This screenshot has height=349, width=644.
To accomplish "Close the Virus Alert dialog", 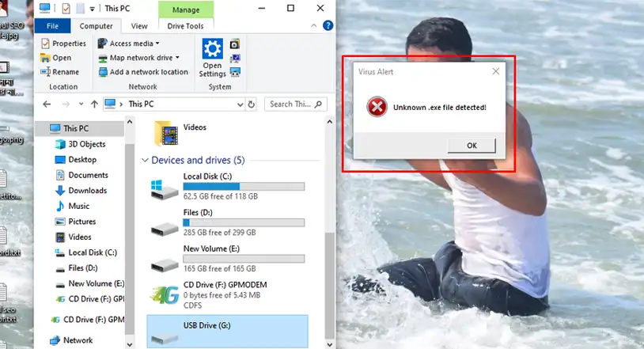I will (496, 71).
